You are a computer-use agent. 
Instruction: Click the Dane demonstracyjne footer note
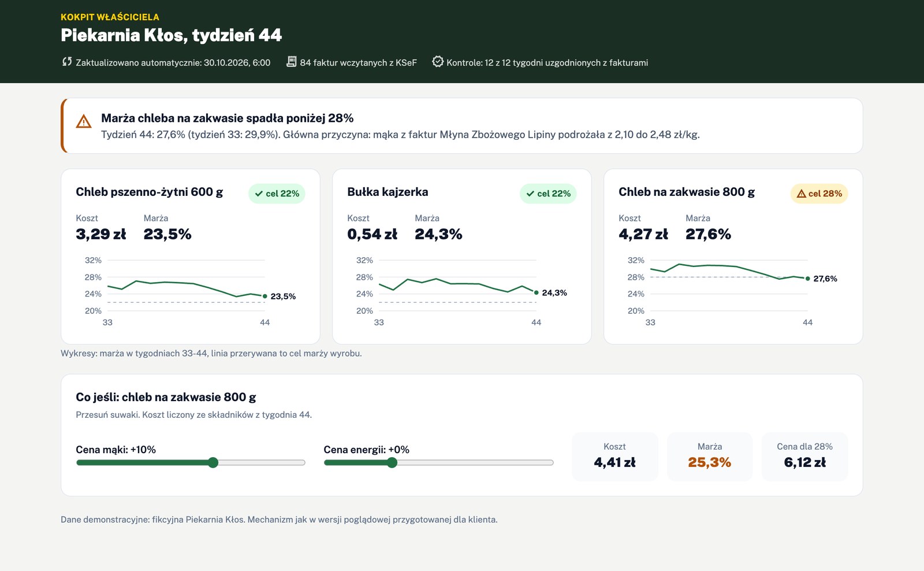pyautogui.click(x=279, y=520)
